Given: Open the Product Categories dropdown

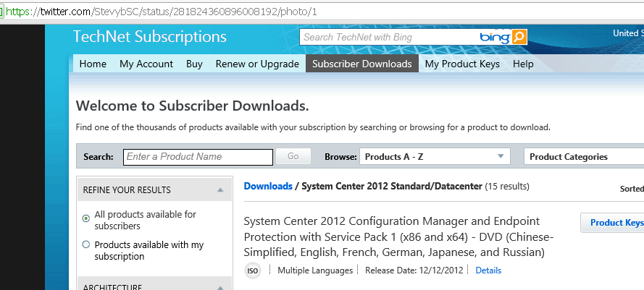Looking at the screenshot, I should 584,157.
